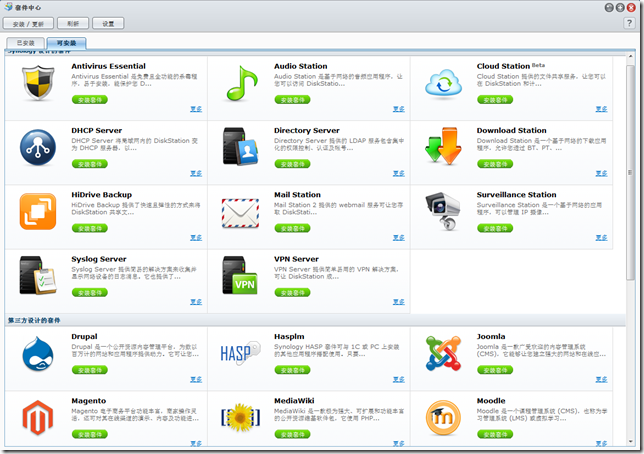Click the Refresh toolbar button

coord(73,23)
